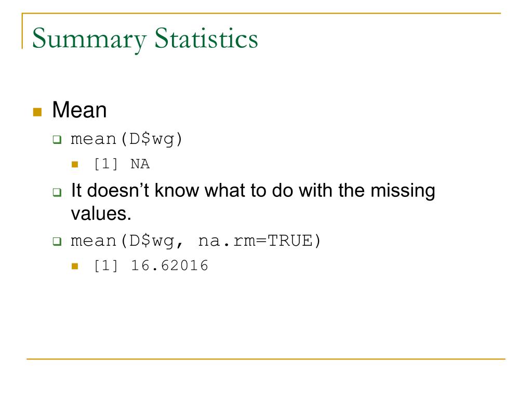Click the 16.62016 result value
The height and width of the screenshot is (399, 532).
click(x=169, y=265)
